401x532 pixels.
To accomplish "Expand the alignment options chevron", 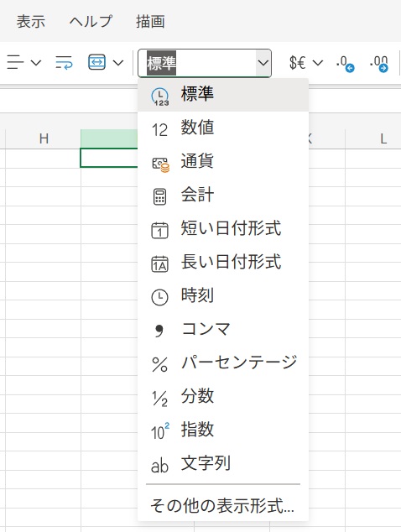I will (36, 63).
